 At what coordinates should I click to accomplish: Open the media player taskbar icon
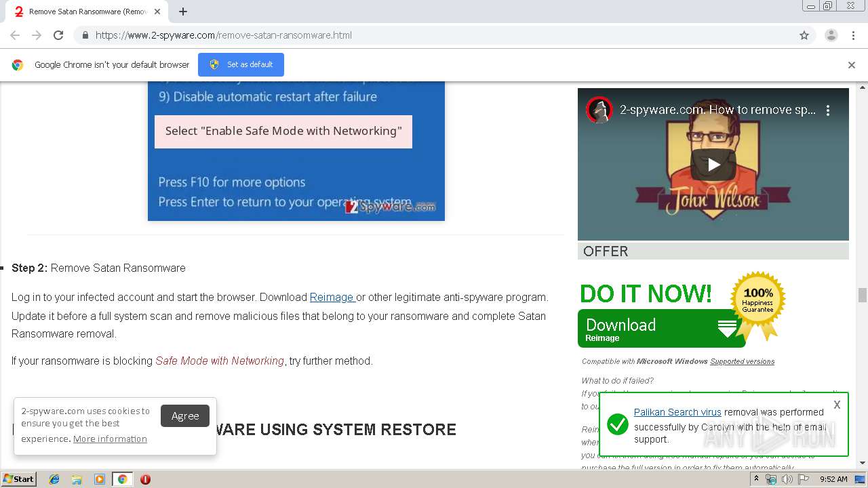[x=100, y=479]
